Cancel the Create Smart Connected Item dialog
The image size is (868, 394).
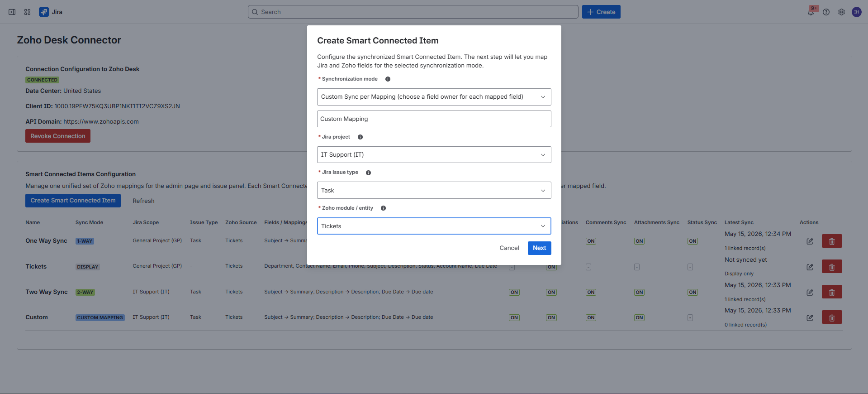point(509,248)
